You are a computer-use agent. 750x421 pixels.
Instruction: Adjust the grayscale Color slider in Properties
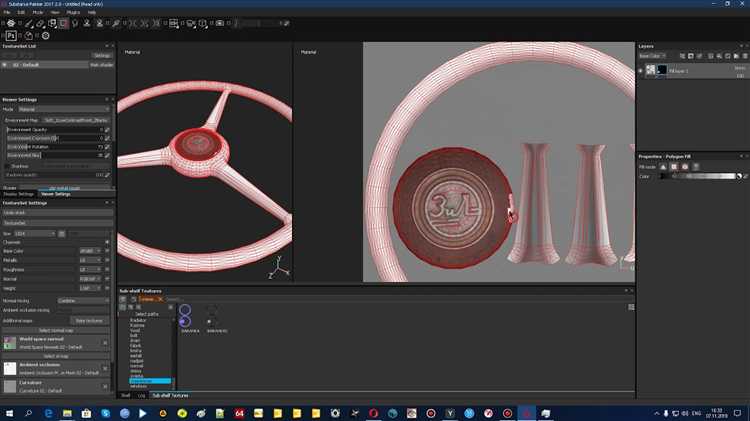(x=699, y=176)
